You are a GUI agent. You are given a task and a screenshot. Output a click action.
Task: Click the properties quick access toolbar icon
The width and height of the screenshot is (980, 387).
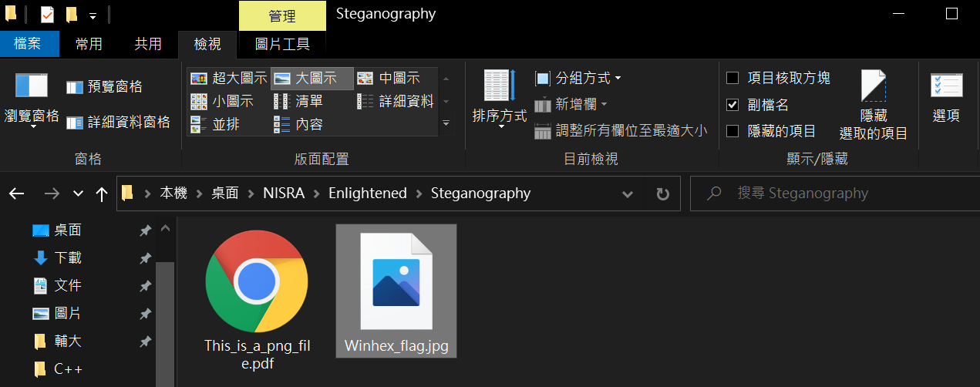(x=47, y=15)
